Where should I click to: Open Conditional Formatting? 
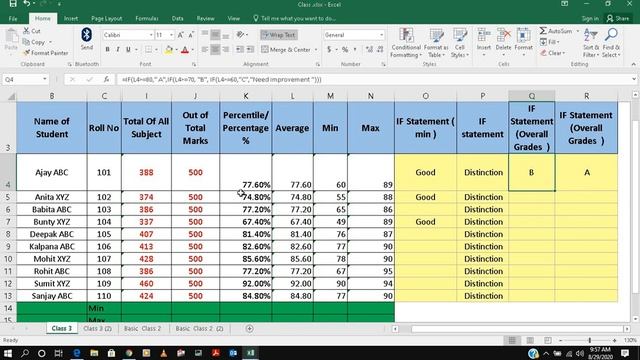(x=406, y=43)
